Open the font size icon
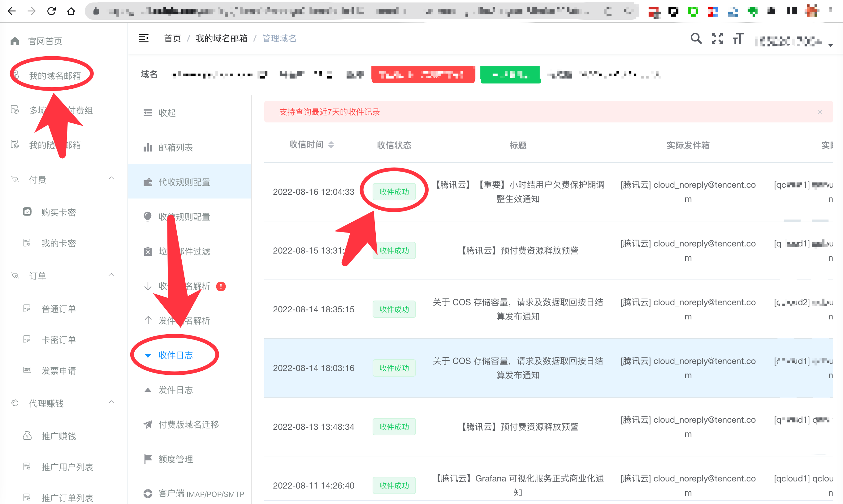This screenshot has width=843, height=504. click(738, 38)
